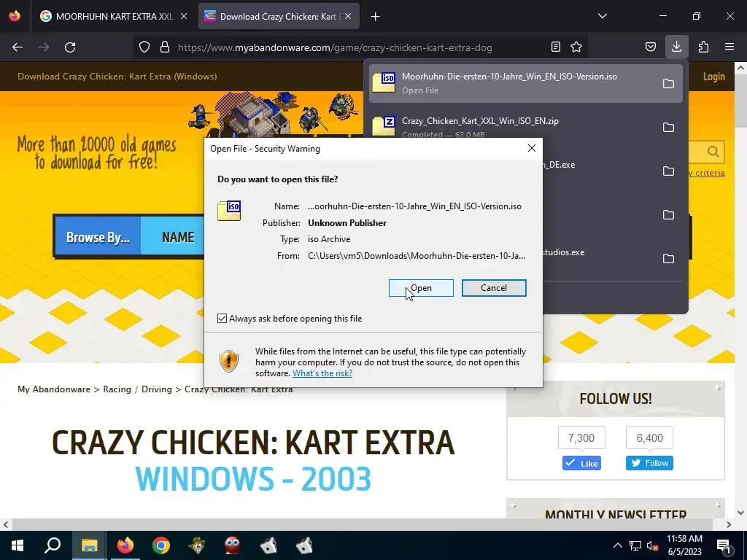Show the _DE.exe download in folder
747x560 pixels.
click(x=668, y=171)
